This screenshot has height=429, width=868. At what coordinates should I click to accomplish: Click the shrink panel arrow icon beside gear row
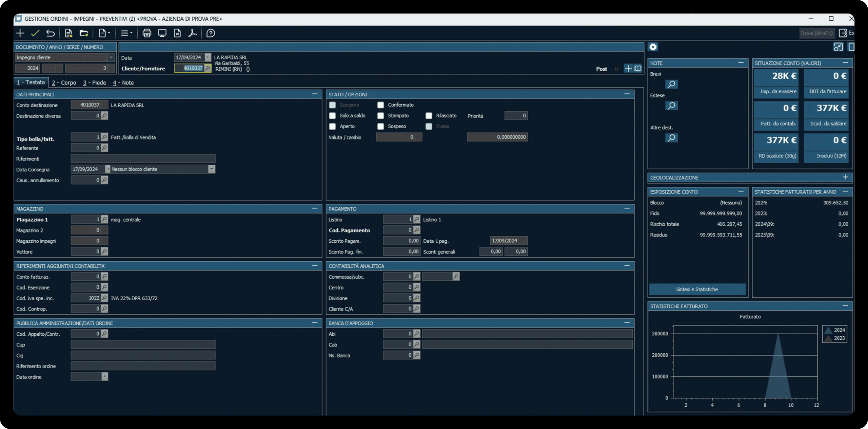[838, 47]
